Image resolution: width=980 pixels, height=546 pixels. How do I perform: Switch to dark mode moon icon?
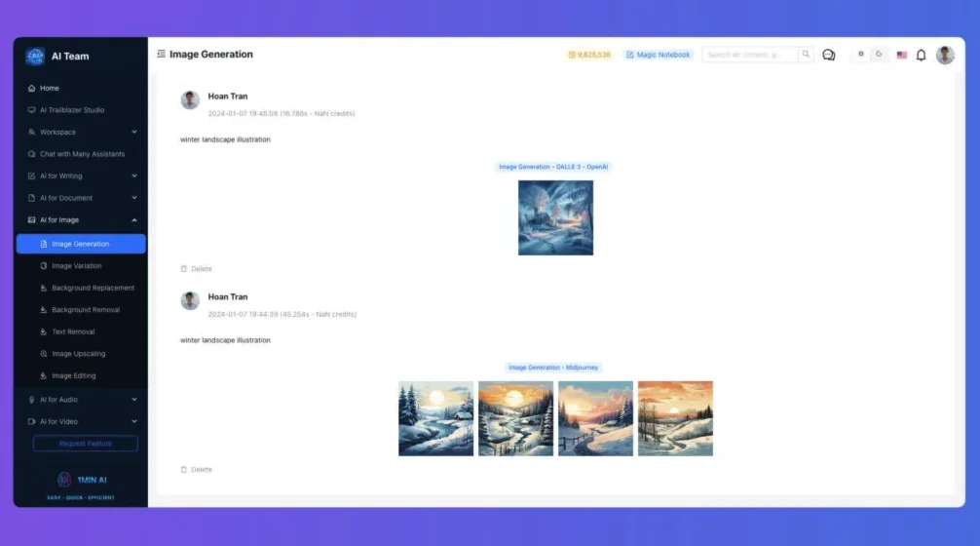point(879,55)
